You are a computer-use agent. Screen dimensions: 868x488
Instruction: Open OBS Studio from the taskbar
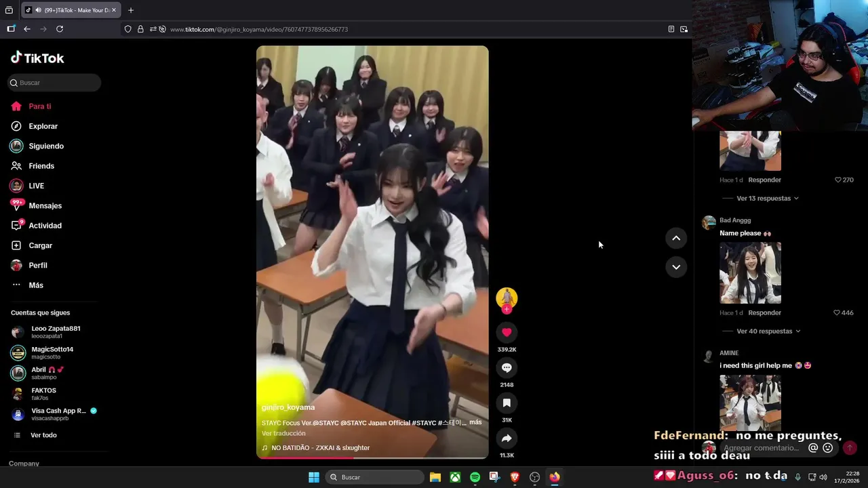[534, 477]
